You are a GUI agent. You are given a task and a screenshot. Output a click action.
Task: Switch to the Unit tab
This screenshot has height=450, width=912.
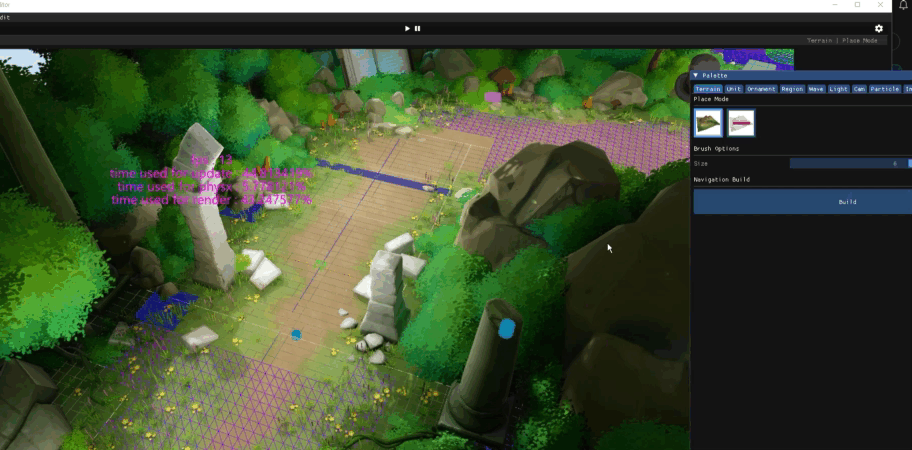click(x=733, y=89)
